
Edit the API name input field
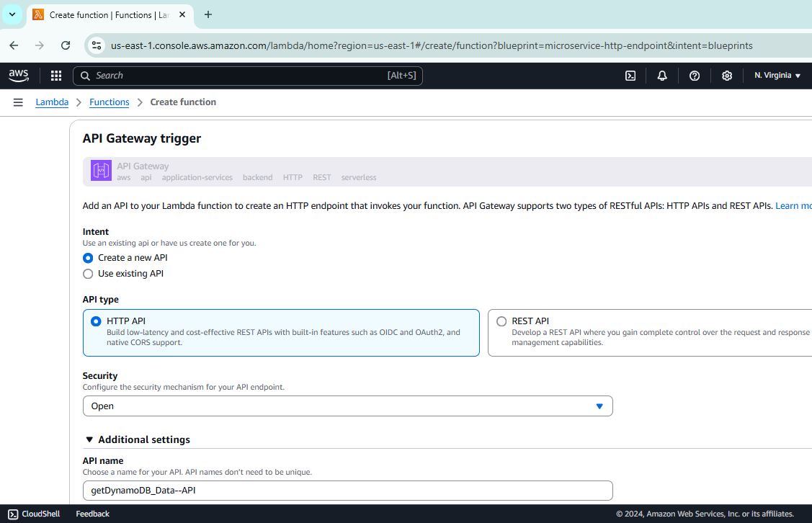tap(347, 491)
